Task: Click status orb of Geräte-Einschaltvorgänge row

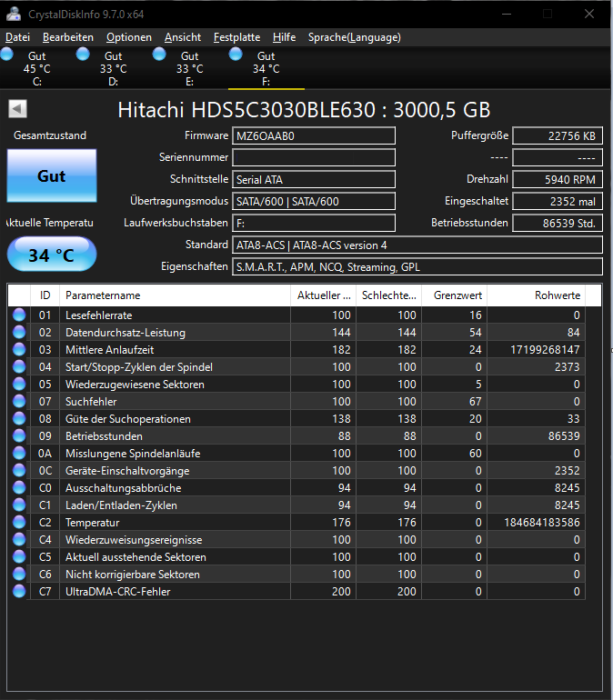Action: point(19,470)
